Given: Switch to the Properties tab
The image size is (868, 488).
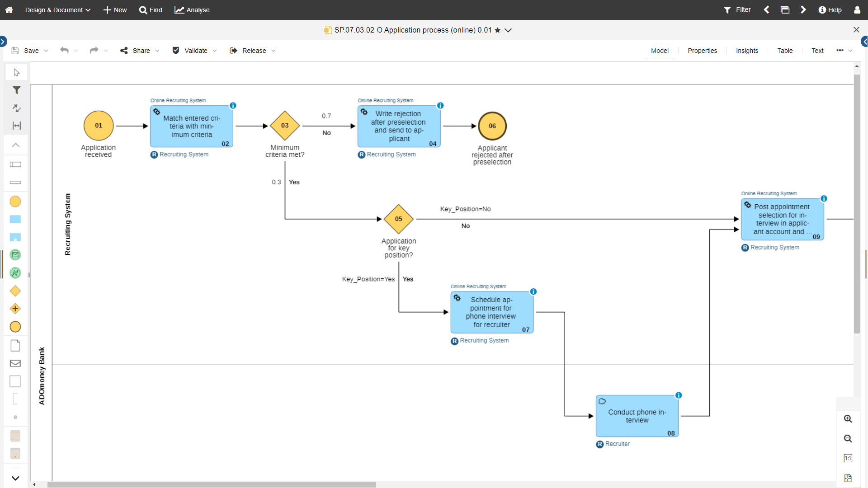Looking at the screenshot, I should click(702, 51).
